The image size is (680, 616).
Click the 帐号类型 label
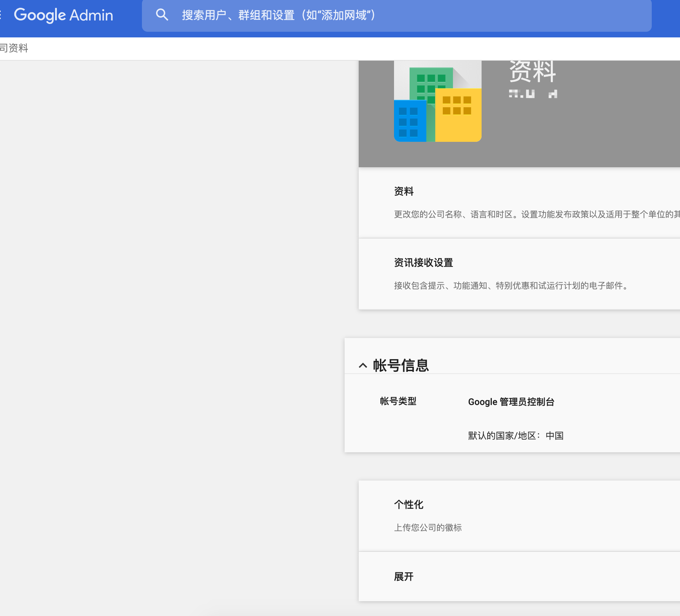[398, 401]
